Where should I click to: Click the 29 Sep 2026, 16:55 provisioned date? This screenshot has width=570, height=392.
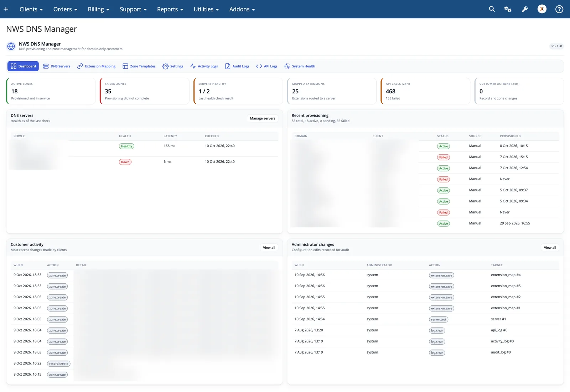pyautogui.click(x=515, y=223)
